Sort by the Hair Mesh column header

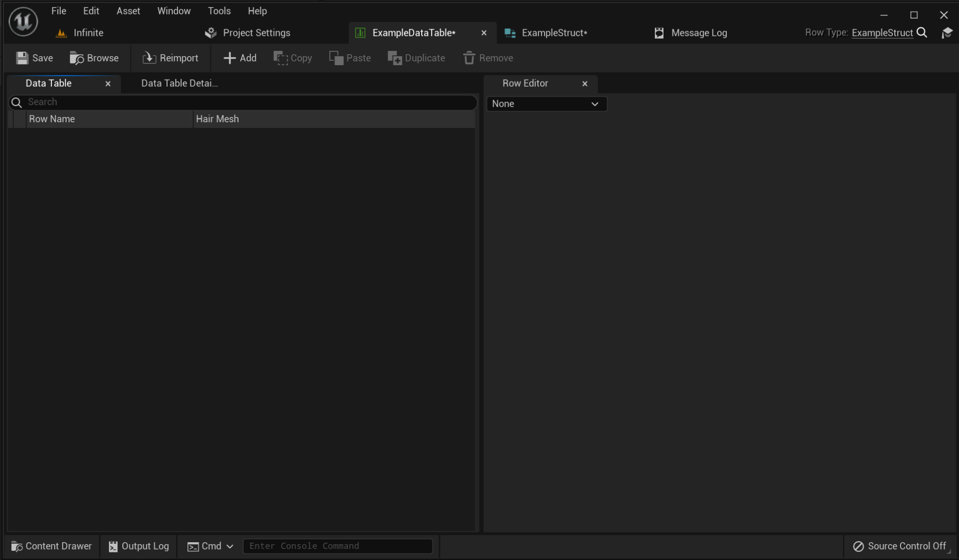334,119
